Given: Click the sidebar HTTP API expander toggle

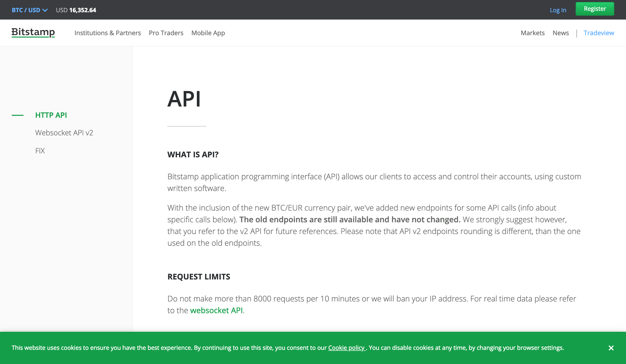Looking at the screenshot, I should pyautogui.click(x=17, y=115).
